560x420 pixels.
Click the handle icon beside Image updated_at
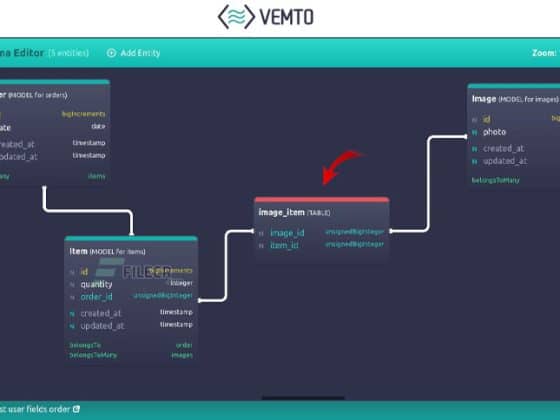pos(475,162)
